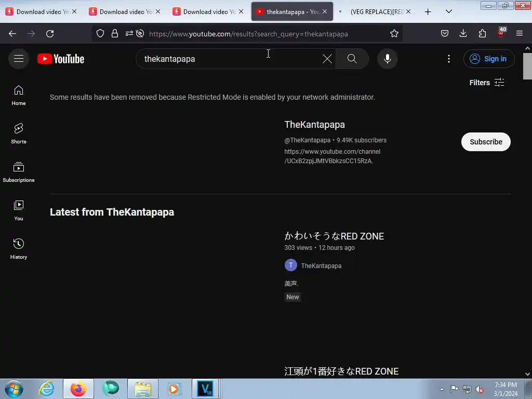Open the Windows Start menu
The height and width of the screenshot is (399, 532).
pyautogui.click(x=14, y=389)
